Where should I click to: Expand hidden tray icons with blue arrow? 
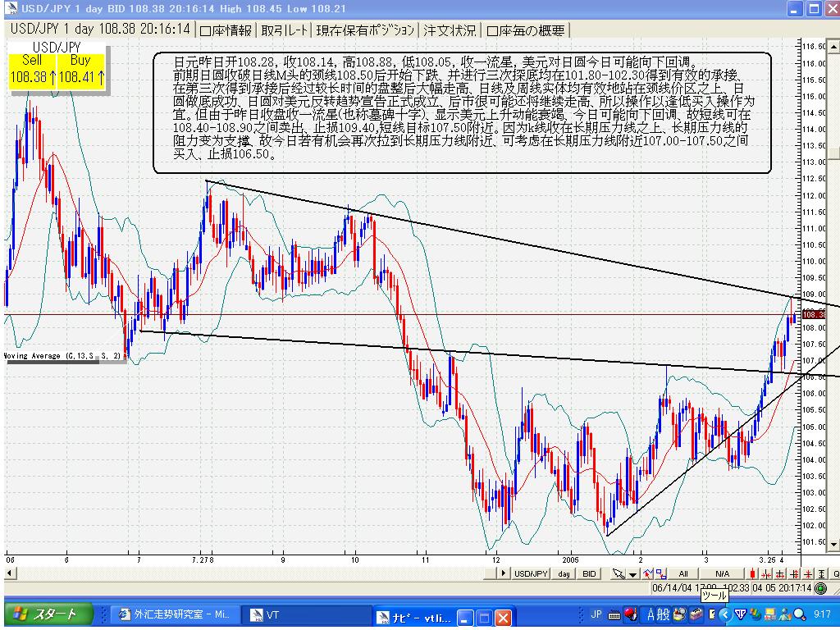[x=725, y=614]
